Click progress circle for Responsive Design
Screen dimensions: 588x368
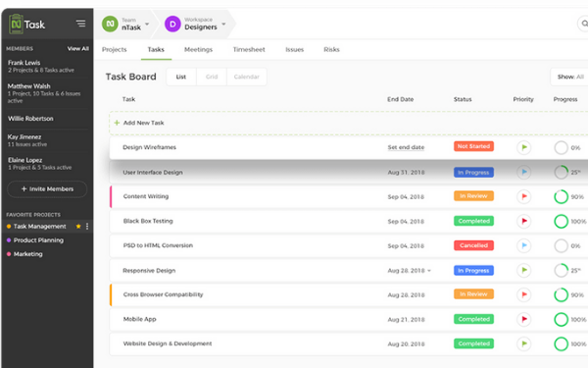(561, 271)
